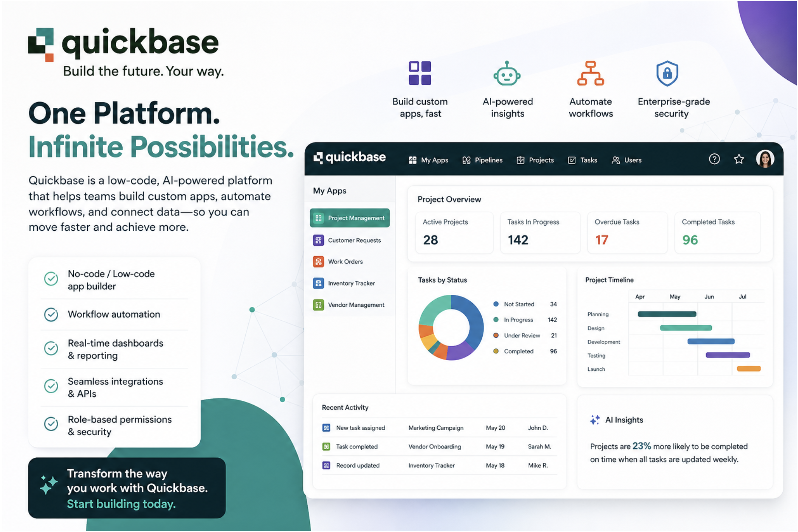
Task: Open Pipelines in the top navigation
Action: 482,160
